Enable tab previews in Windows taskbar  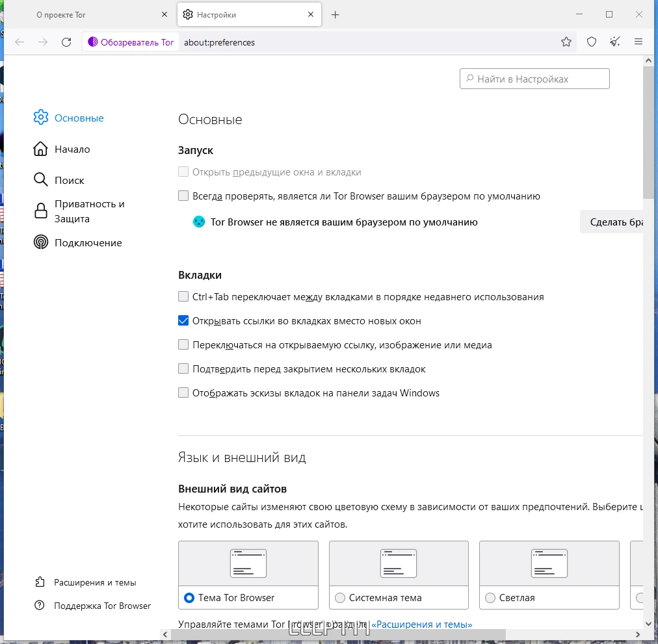pos(183,393)
